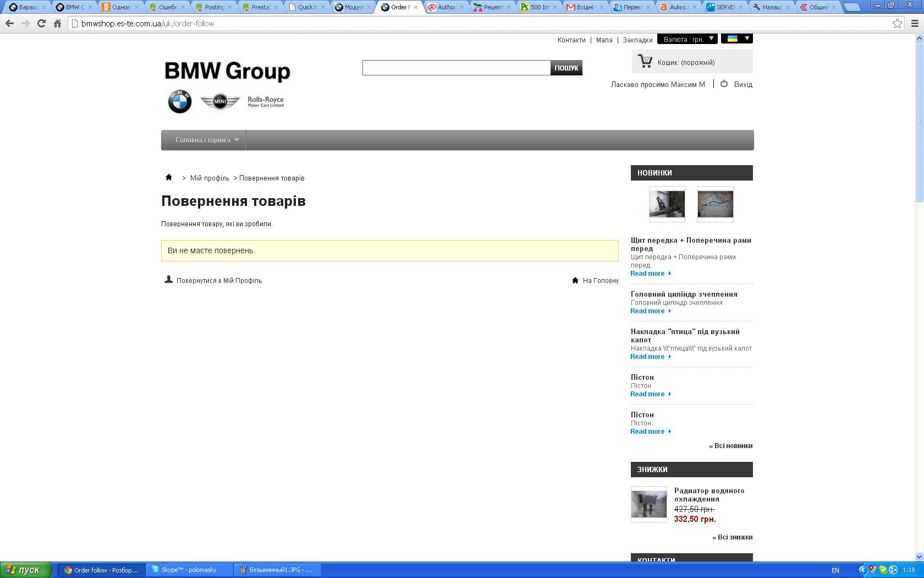Switch to the Aukro browser tab

click(678, 7)
